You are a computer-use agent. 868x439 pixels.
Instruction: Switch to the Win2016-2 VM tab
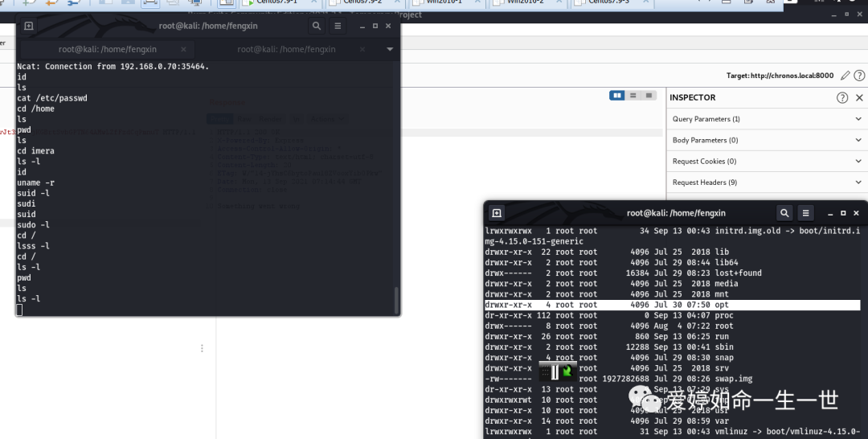click(526, 2)
